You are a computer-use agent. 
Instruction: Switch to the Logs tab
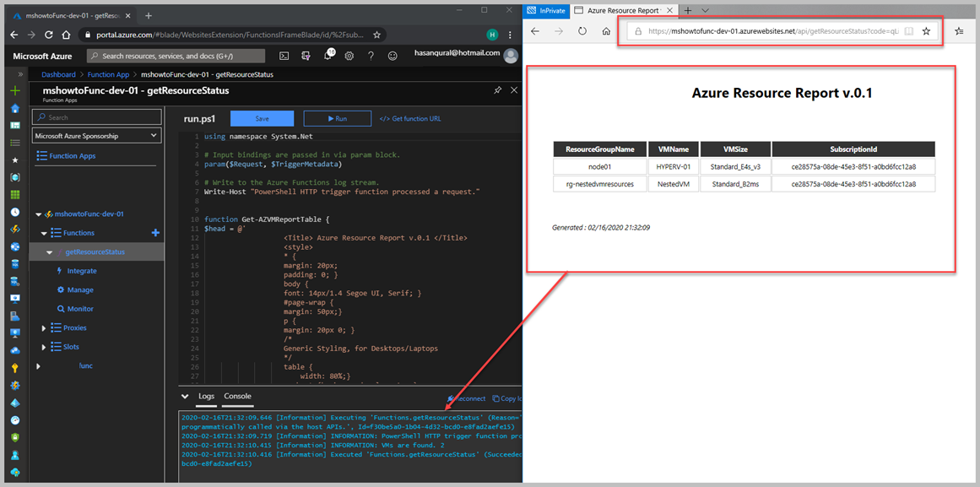point(206,397)
